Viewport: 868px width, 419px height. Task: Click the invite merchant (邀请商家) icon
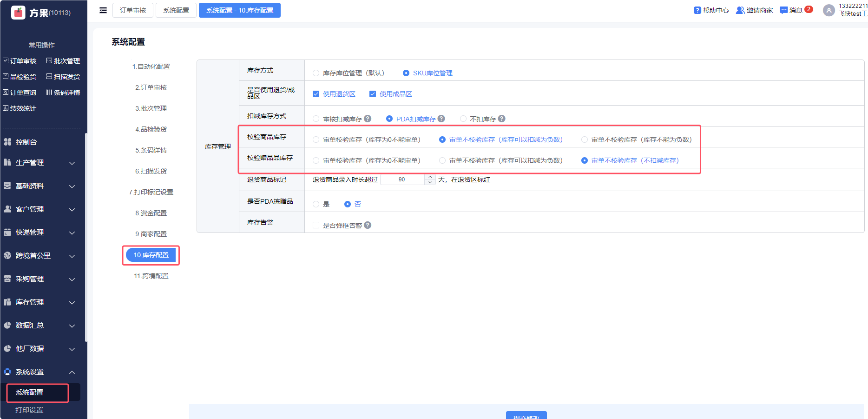click(x=740, y=10)
